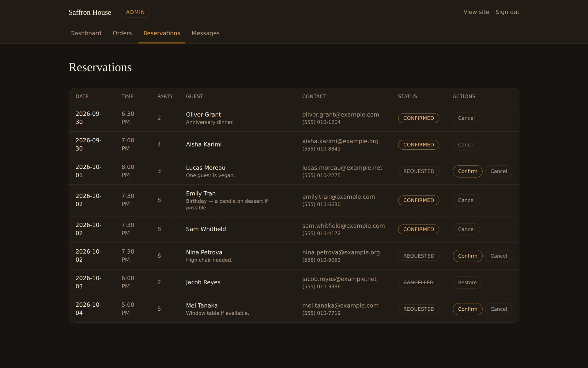588x368 pixels.
Task: Click lucas.moreau@example.net email
Action: pos(342,168)
